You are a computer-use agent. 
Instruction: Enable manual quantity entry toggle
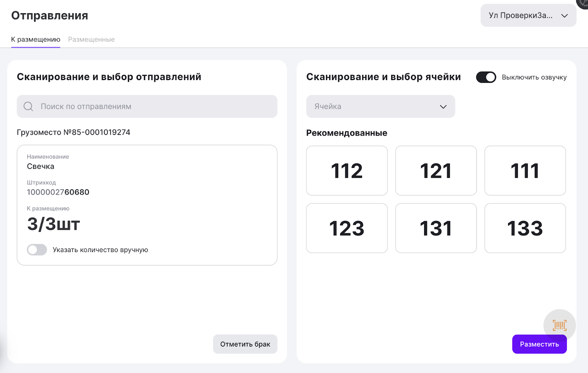(x=37, y=250)
